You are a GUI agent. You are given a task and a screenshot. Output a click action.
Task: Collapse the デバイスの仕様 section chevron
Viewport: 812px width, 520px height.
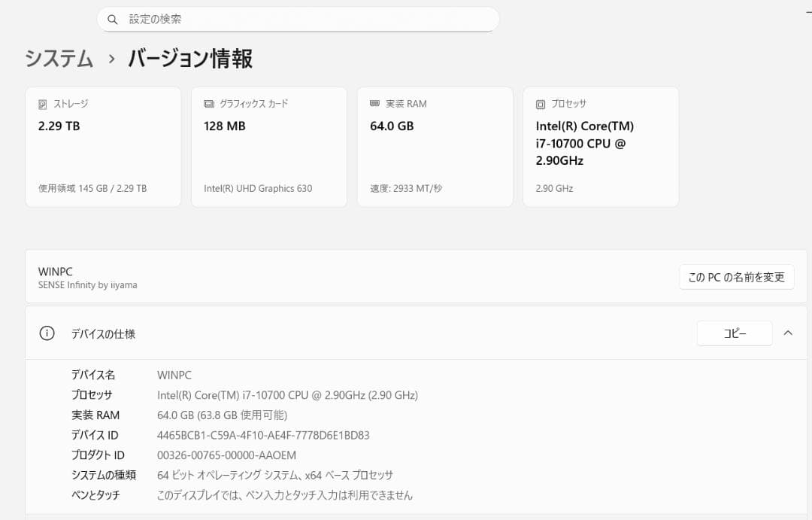tap(788, 331)
